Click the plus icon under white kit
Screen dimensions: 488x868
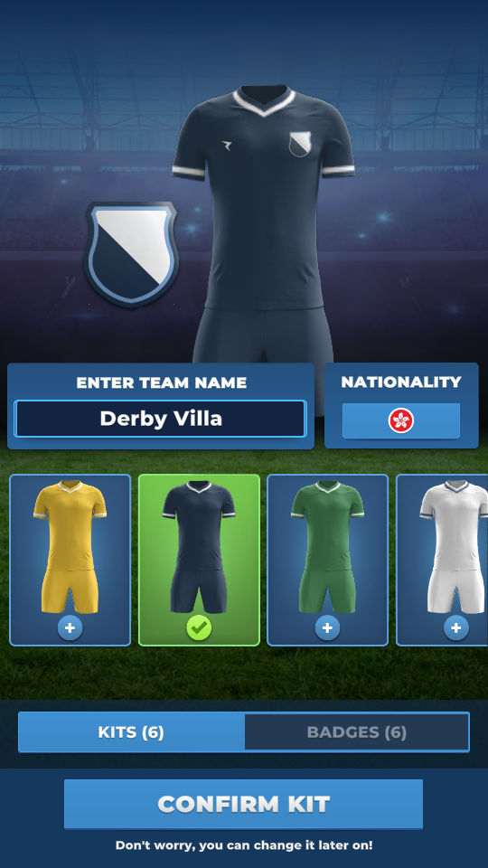pos(456,627)
